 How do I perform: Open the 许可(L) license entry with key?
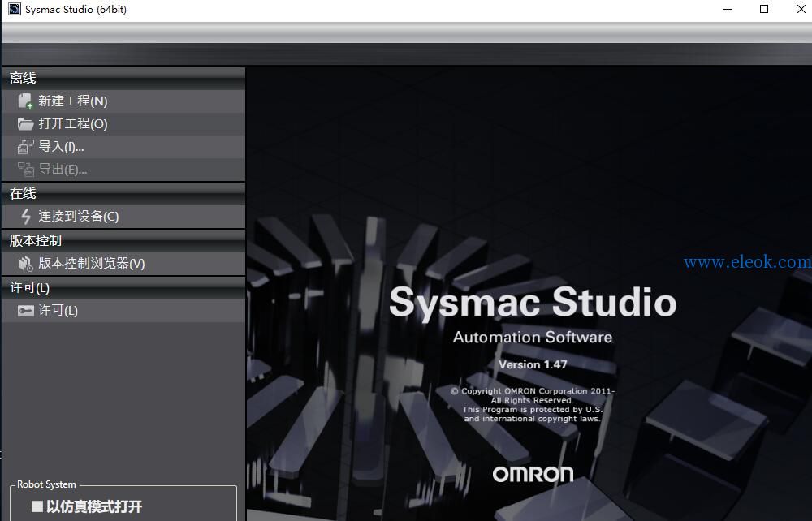123,311
